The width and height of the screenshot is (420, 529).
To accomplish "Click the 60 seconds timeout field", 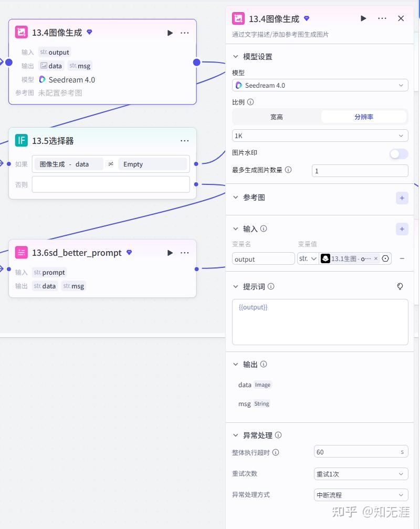I will pos(361,451).
